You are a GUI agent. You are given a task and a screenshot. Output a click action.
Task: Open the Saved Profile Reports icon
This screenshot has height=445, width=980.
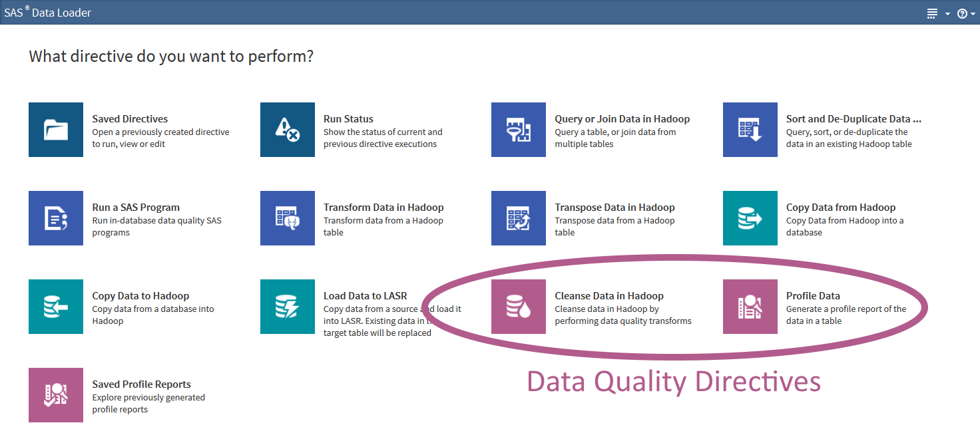click(x=56, y=395)
